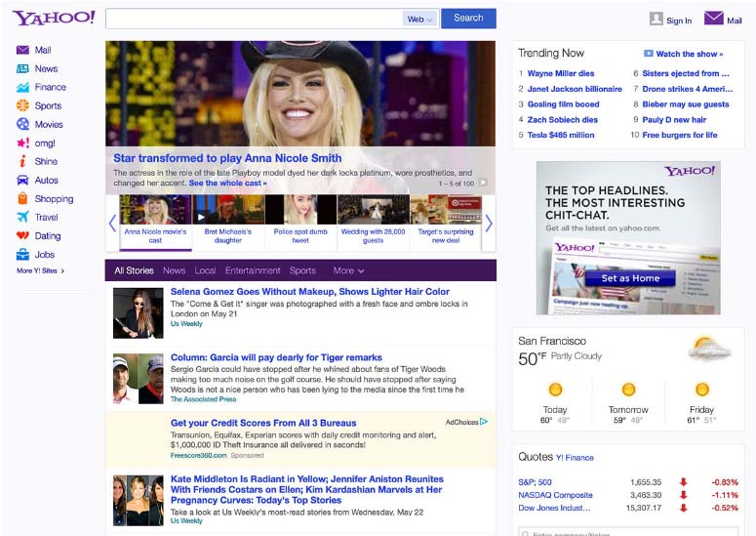The image size is (756, 536).
Task: Open the Selena Gomez article headline
Action: tap(309, 291)
